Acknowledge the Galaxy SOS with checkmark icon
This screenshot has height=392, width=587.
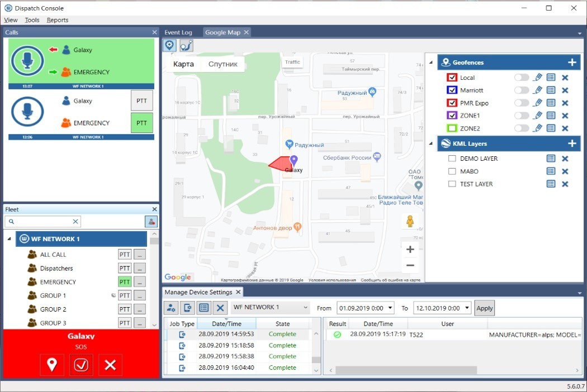81,365
